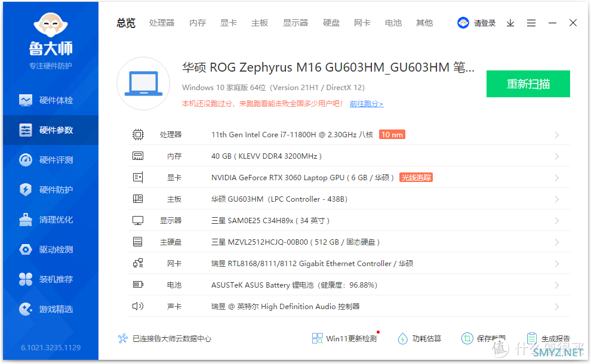Switch to the 显卡 tab
Image resolution: width=591 pixels, height=364 pixels.
pos(229,23)
